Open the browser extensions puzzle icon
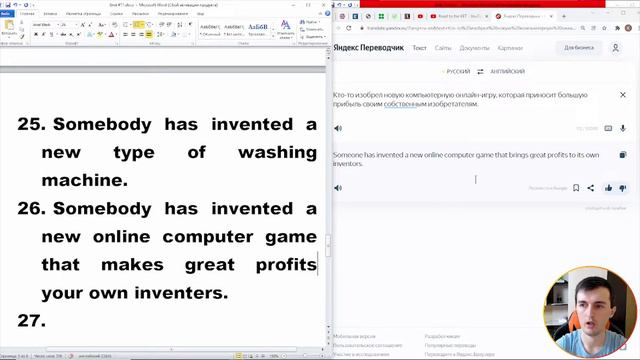Viewport: 640px width, 360px height. (617, 28)
